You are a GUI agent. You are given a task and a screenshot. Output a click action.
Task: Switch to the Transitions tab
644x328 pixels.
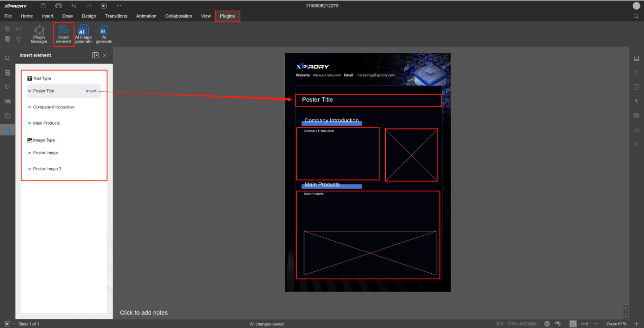[116, 16]
